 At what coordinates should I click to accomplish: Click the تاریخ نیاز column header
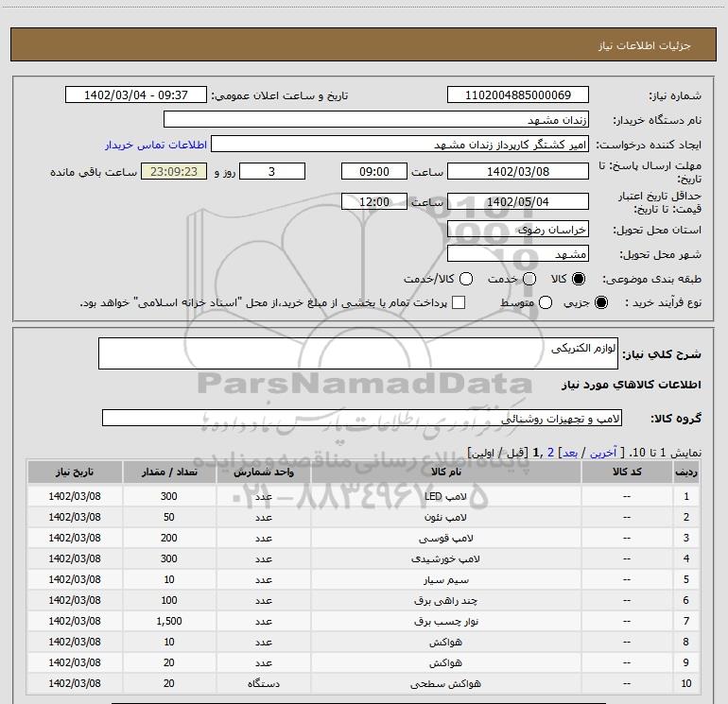pyautogui.click(x=75, y=472)
